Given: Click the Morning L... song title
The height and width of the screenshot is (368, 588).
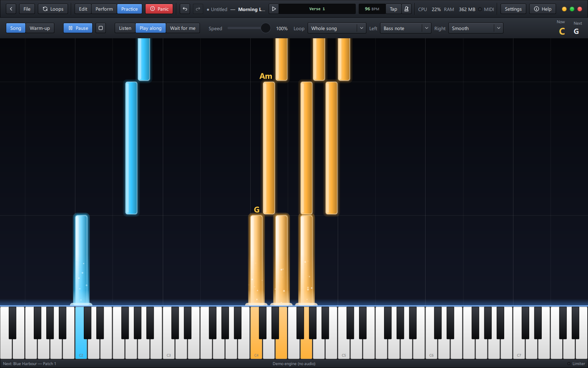Looking at the screenshot, I should click(x=252, y=9).
